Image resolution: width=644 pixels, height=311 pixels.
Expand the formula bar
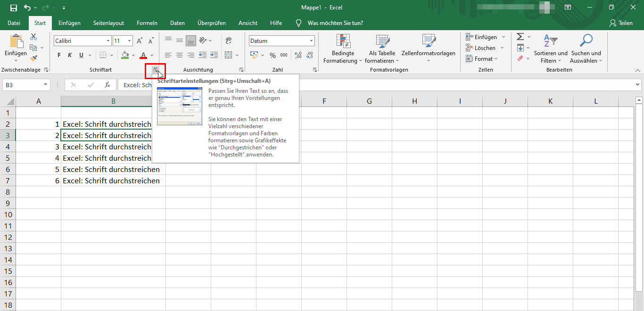click(x=638, y=85)
